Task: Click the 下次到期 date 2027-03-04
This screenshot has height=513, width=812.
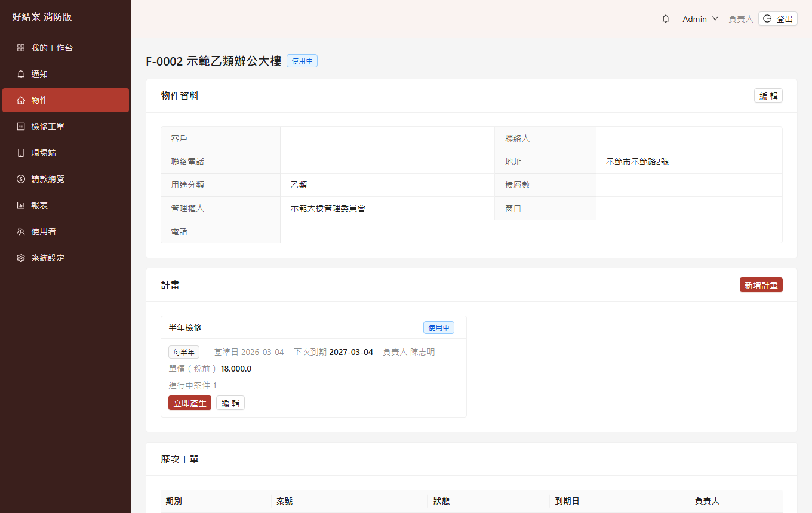Action: tap(351, 352)
